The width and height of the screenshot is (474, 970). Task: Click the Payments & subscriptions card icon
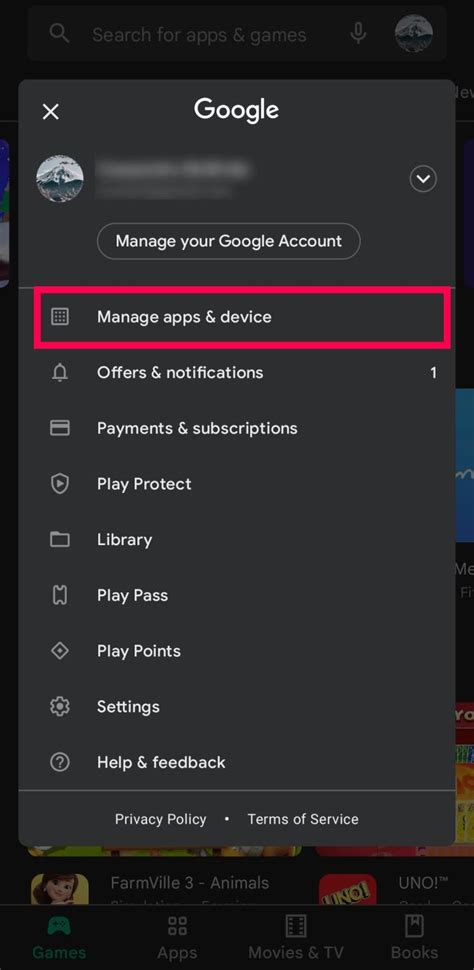click(60, 428)
